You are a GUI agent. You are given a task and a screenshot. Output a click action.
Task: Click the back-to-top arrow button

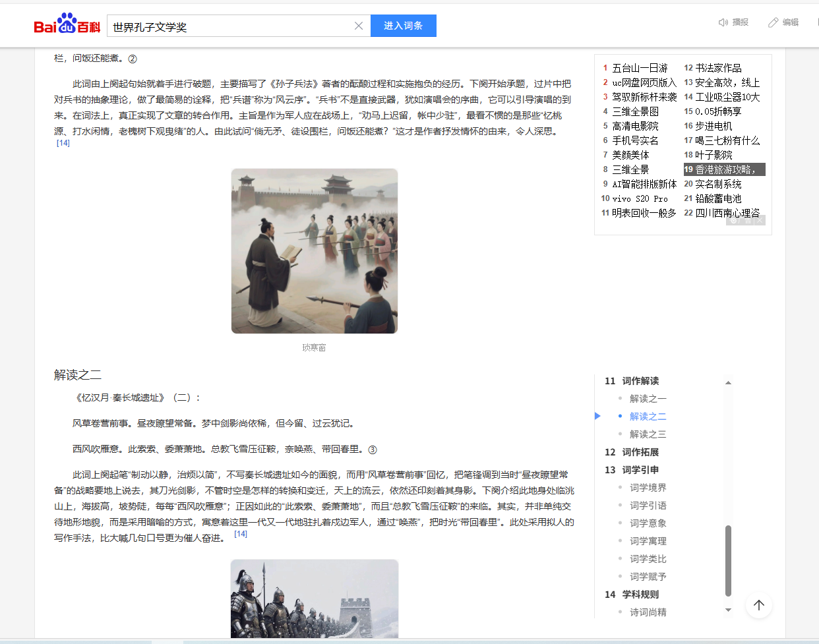coord(759,605)
